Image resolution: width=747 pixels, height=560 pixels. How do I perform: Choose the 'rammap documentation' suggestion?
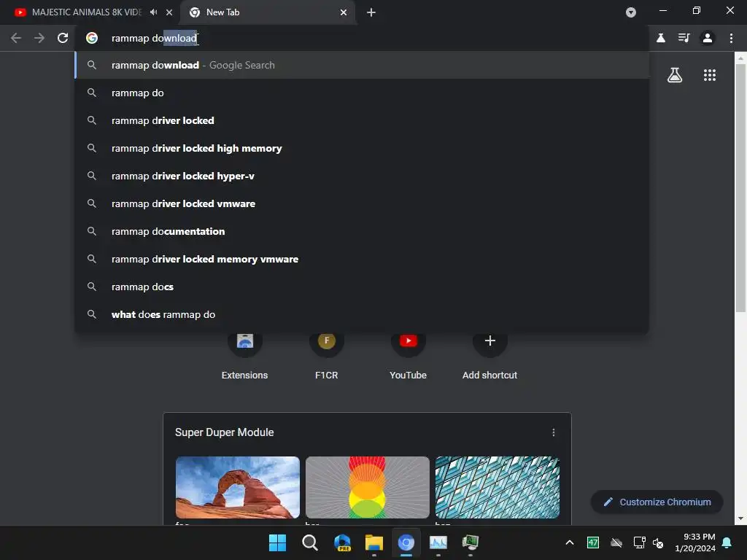[362, 231]
